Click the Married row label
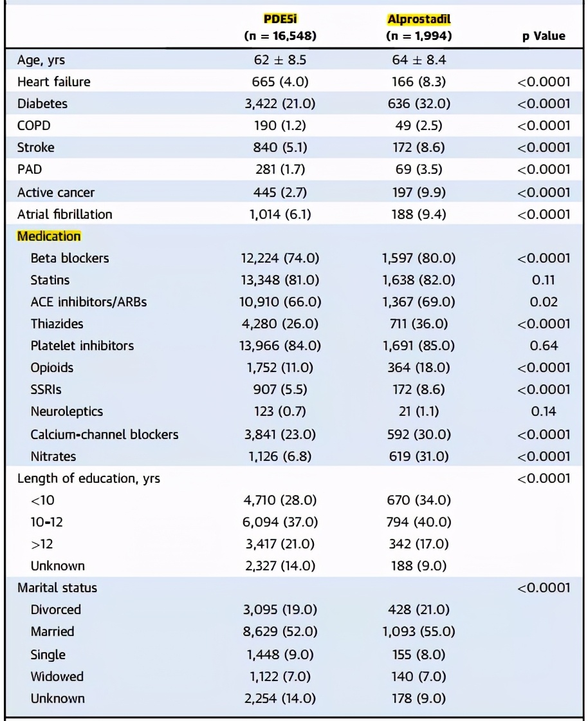This screenshot has height=721, width=588. [x=52, y=632]
